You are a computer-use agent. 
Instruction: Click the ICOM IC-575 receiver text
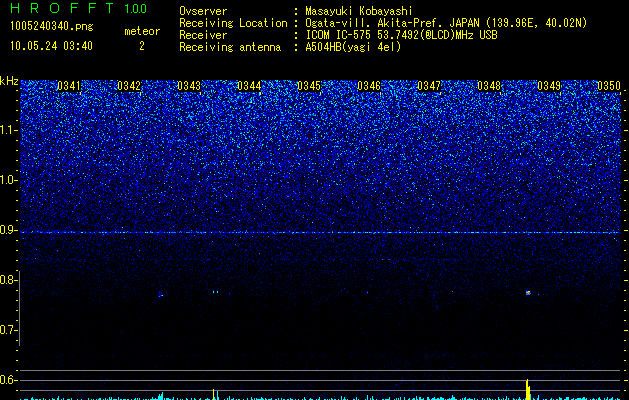coord(401,35)
